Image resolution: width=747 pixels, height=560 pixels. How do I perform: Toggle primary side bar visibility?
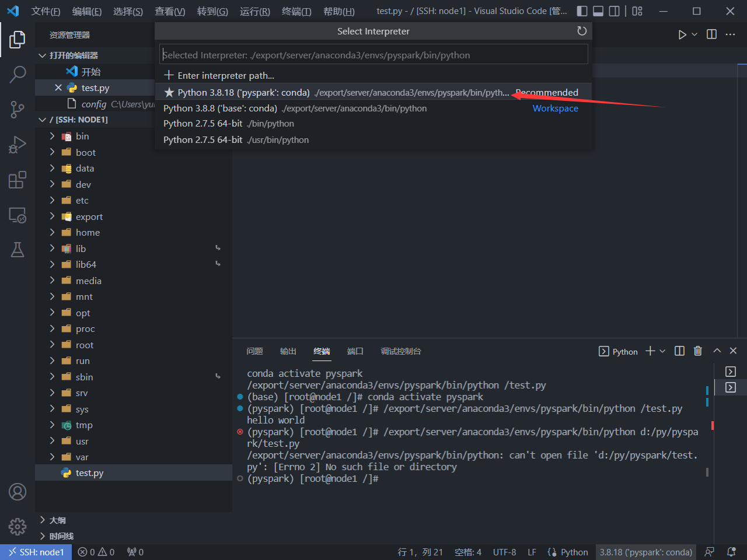tap(582, 11)
